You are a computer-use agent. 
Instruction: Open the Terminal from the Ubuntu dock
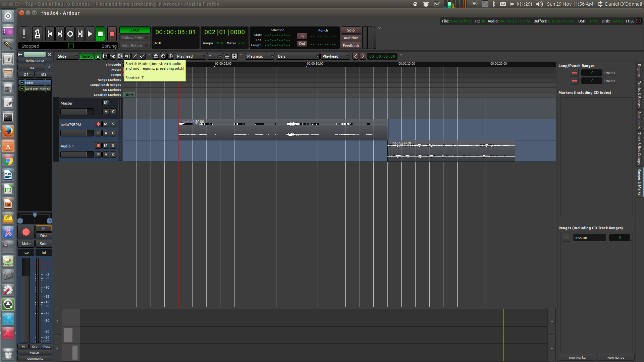coord(8,117)
